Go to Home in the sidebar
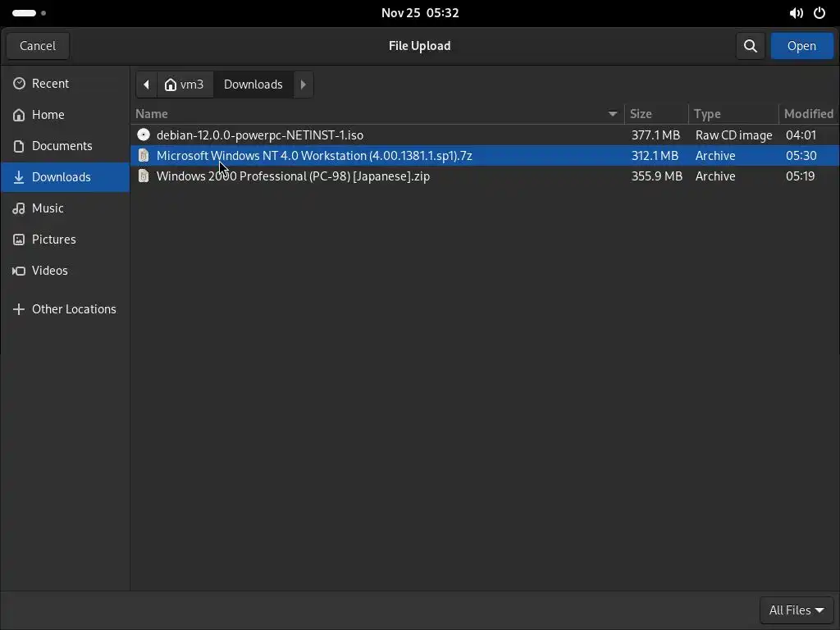Viewport: 840px width, 630px height. [x=65, y=115]
